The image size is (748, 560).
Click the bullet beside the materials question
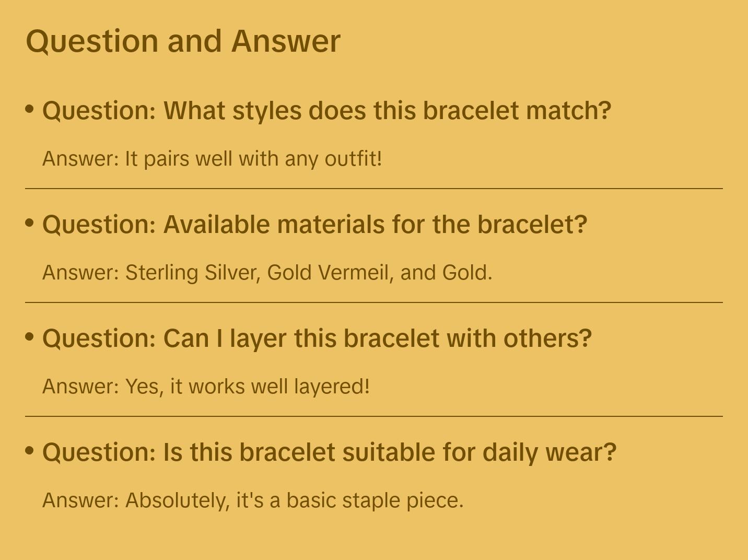point(30,223)
